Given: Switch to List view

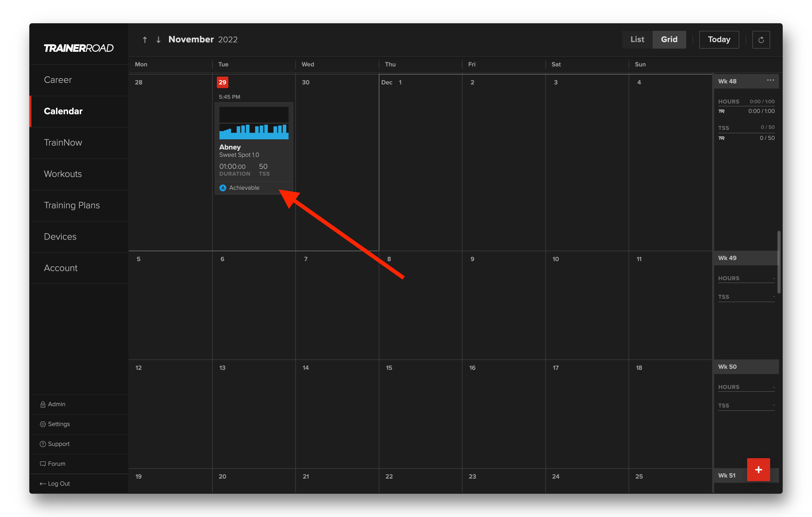Looking at the screenshot, I should coord(637,39).
